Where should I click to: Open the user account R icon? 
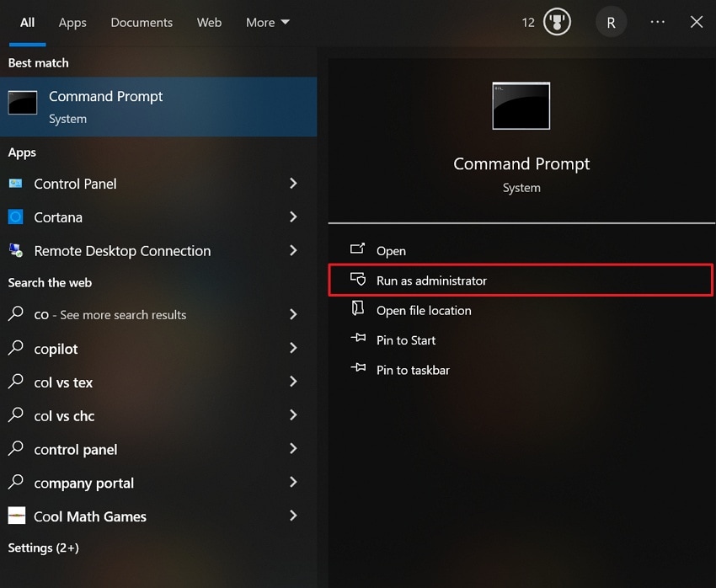pos(611,22)
